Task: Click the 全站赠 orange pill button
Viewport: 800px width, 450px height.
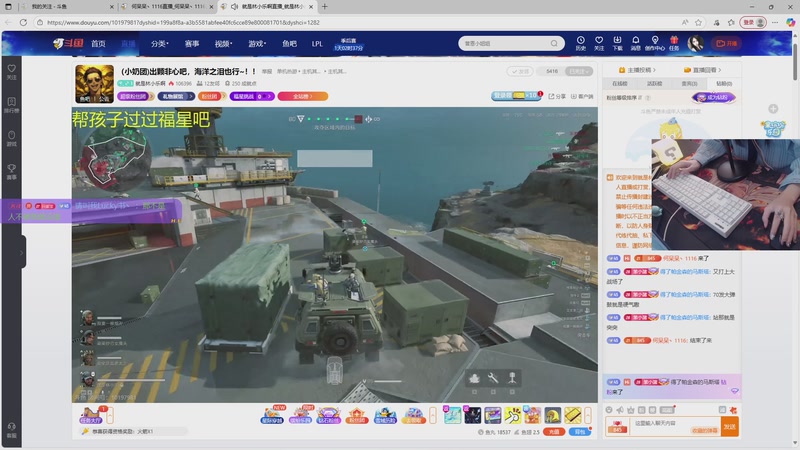Action: 303,96
